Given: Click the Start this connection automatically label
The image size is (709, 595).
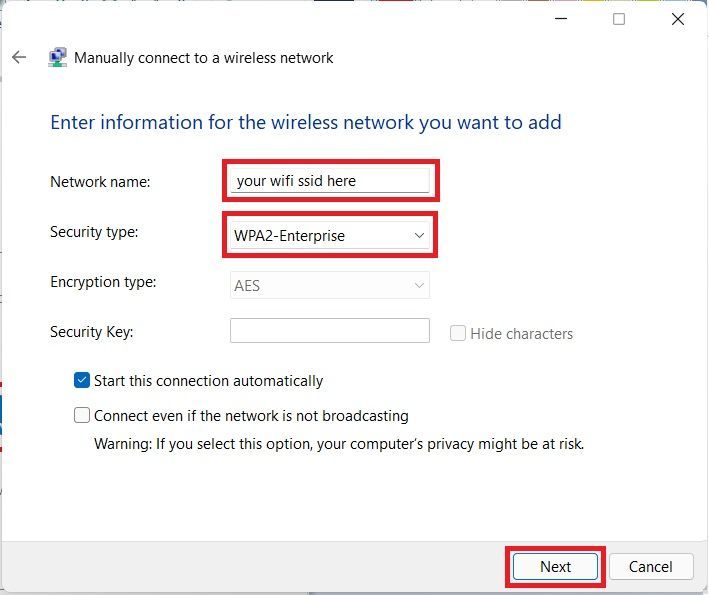Looking at the screenshot, I should pyautogui.click(x=208, y=381).
